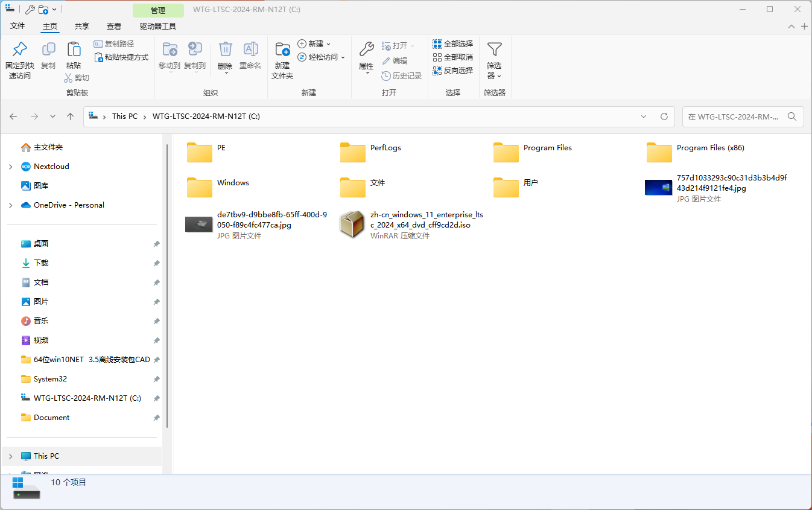
Task: Open the View ribbon tab
Action: 114,27
